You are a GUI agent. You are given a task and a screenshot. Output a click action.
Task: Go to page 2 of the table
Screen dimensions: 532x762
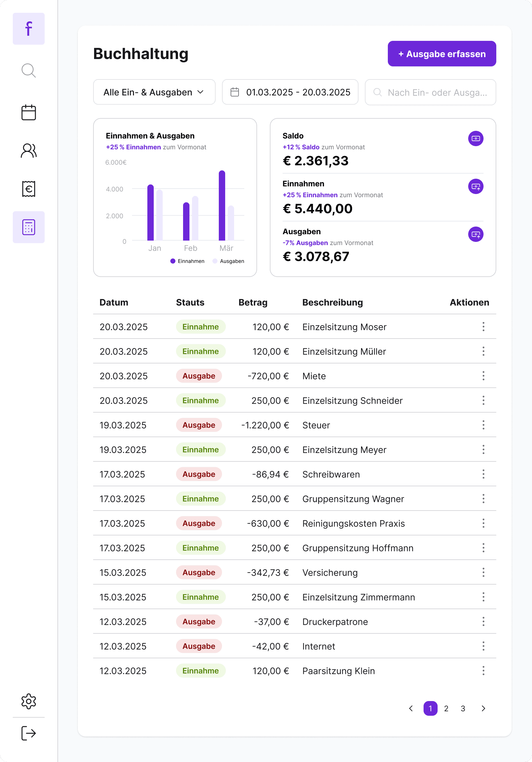point(446,708)
